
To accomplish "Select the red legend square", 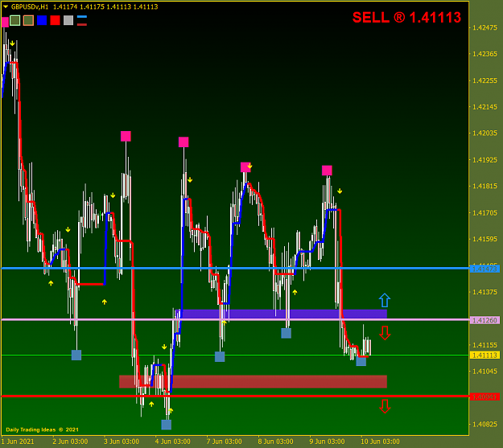I will 55,21.
